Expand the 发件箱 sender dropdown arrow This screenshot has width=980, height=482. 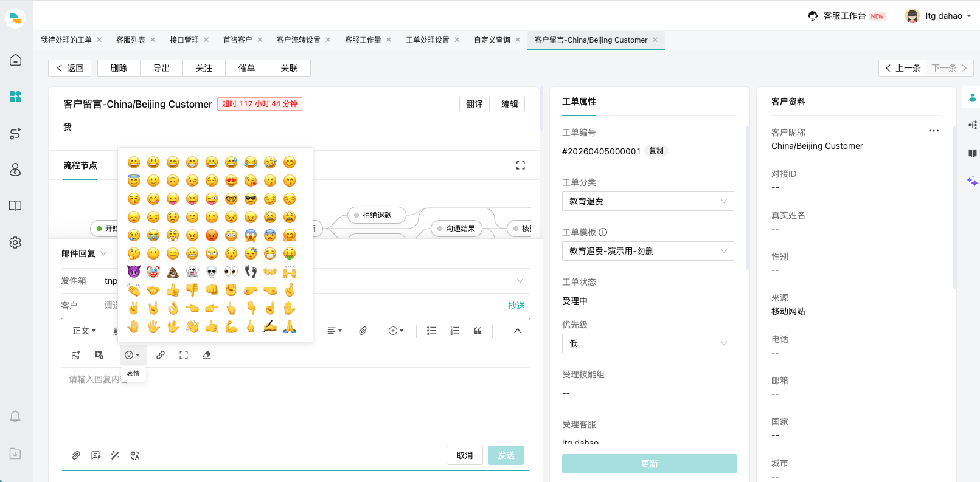[520, 281]
